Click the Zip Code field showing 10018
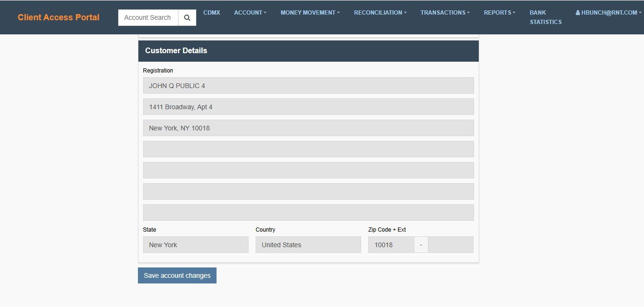This screenshot has height=307, width=644. coord(391,245)
